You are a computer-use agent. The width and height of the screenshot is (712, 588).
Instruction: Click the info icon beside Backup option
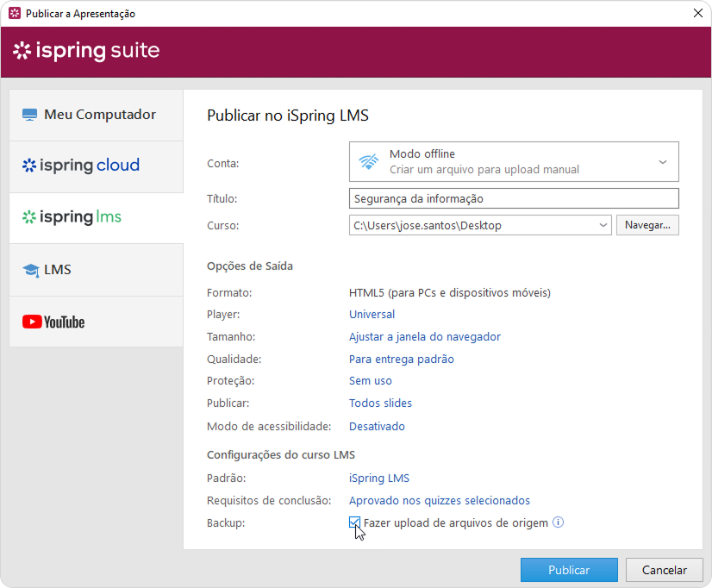click(558, 522)
